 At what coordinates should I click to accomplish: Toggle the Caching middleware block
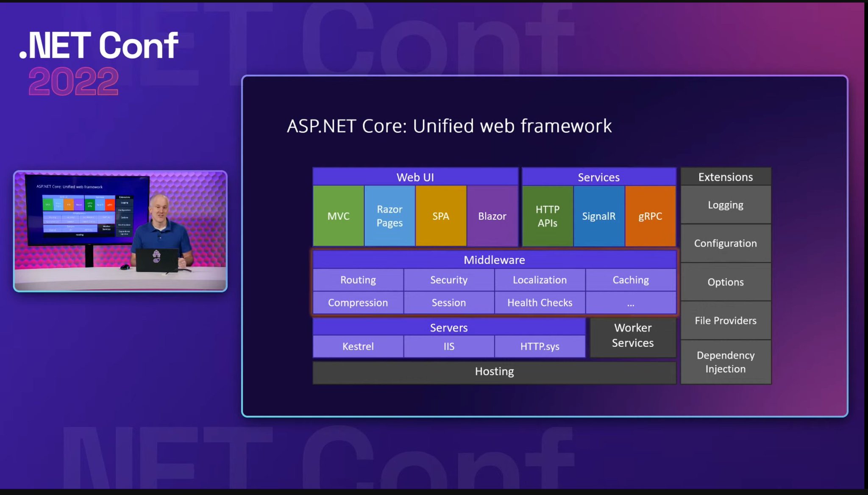coord(631,280)
